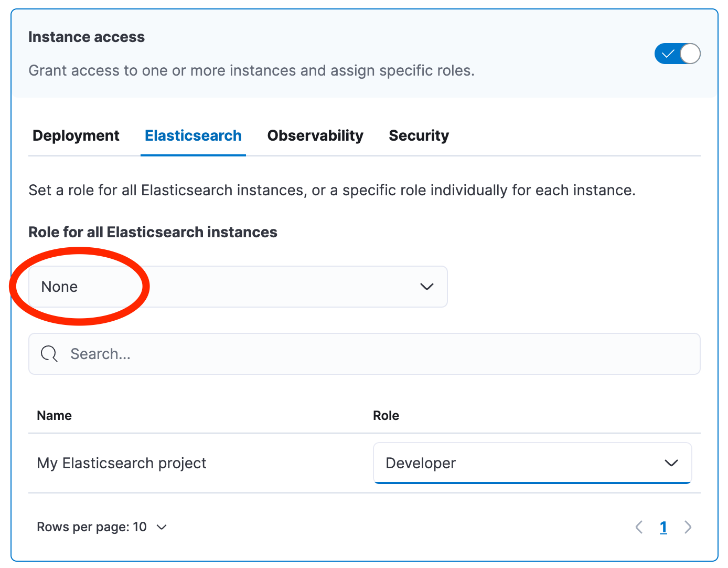Click the chevron on the Developer dropdown
728x568 pixels.
coord(671,463)
